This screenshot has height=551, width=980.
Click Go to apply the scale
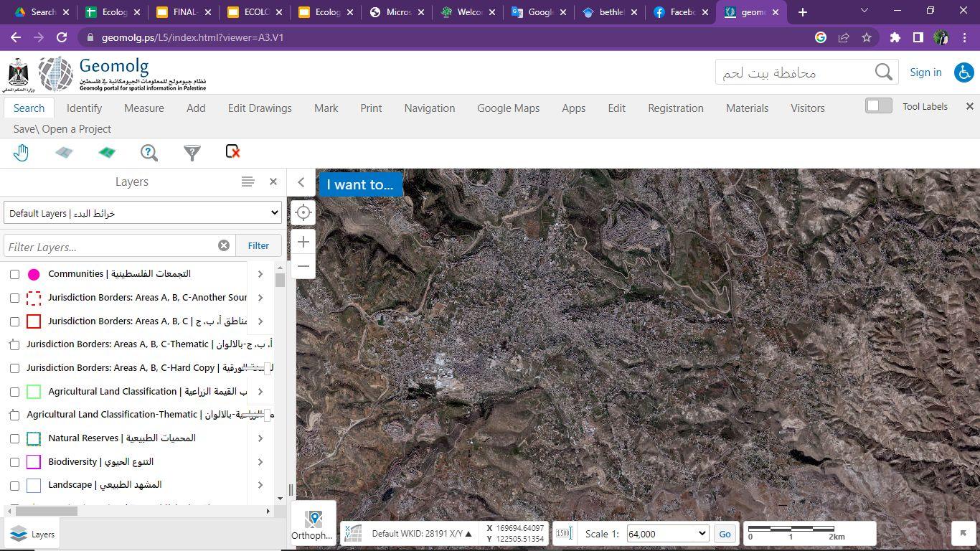(725, 534)
